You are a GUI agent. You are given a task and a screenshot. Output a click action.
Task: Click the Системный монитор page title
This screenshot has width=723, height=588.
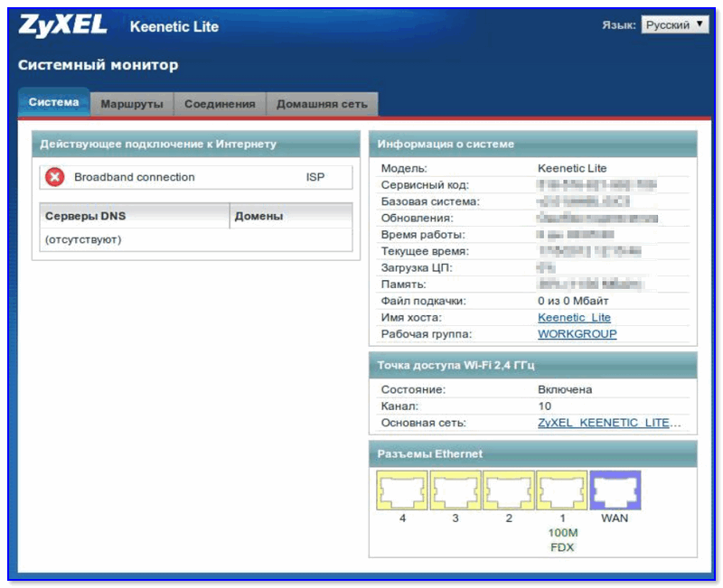pos(99,65)
